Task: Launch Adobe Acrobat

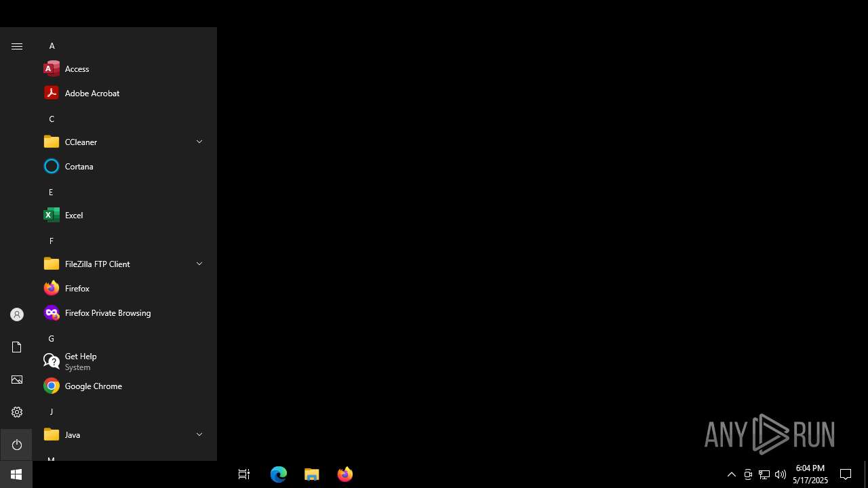Action: [125, 93]
